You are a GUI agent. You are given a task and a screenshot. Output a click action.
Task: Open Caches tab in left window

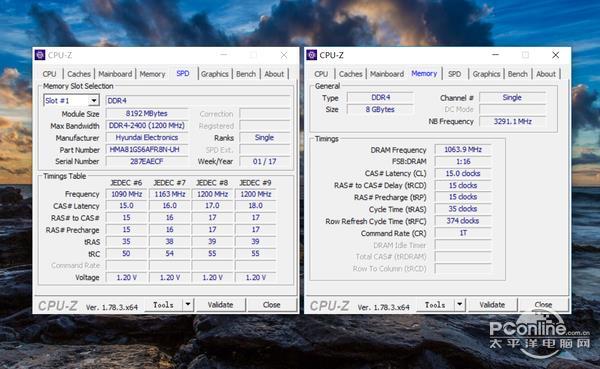(x=79, y=74)
